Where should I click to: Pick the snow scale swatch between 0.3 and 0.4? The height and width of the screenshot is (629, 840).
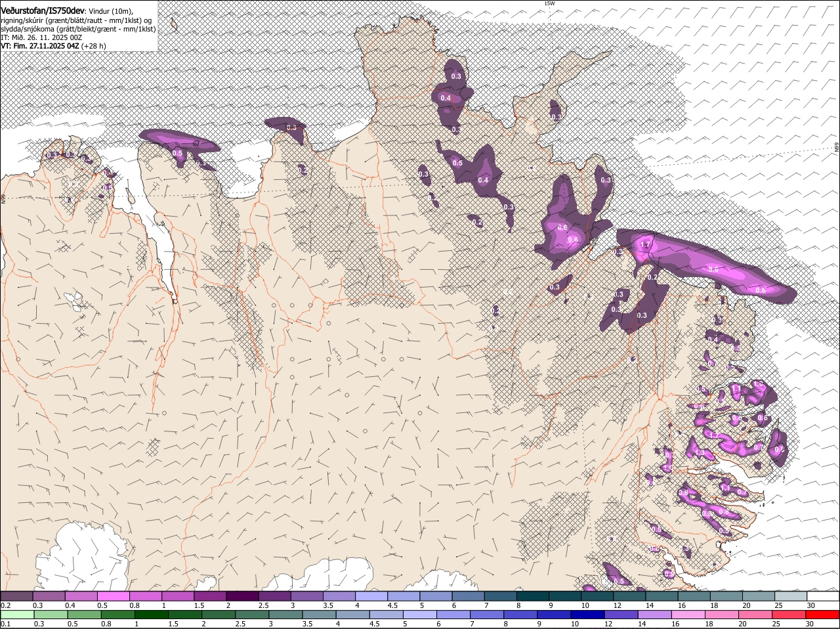click(x=49, y=596)
